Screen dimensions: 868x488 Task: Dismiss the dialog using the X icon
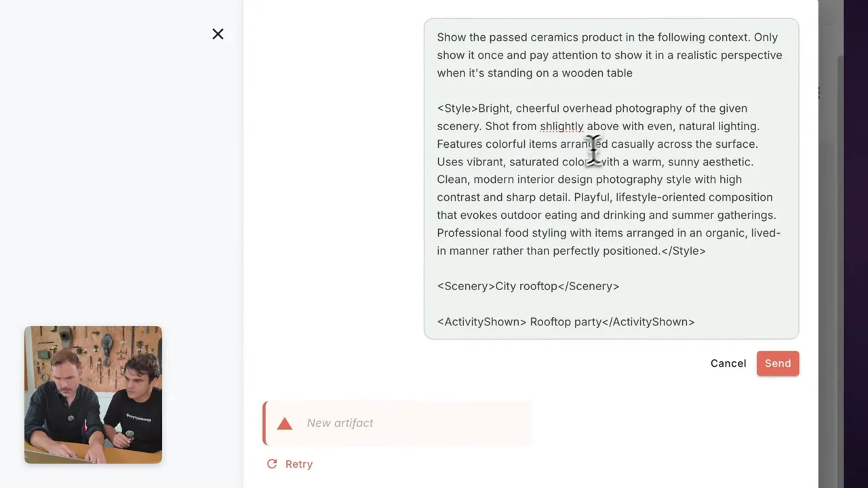click(x=218, y=34)
